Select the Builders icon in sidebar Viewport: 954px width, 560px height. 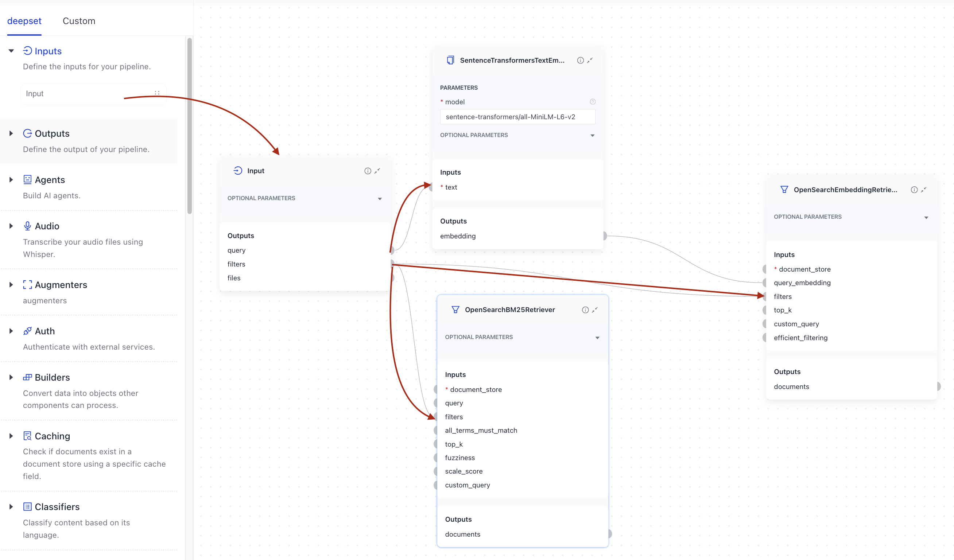(27, 377)
